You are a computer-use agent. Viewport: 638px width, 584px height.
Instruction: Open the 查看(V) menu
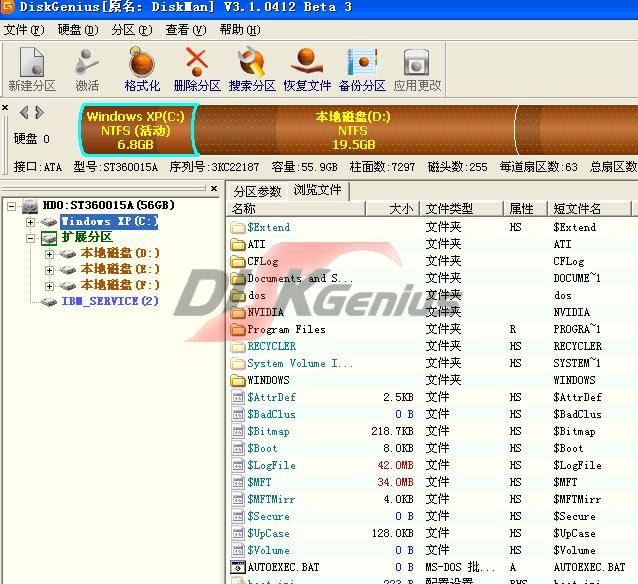tap(186, 30)
